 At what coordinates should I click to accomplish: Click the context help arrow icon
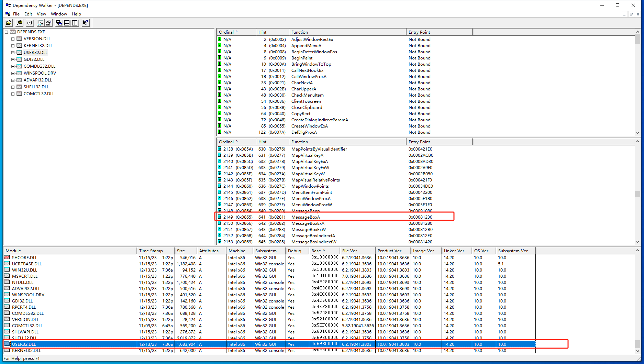click(85, 23)
